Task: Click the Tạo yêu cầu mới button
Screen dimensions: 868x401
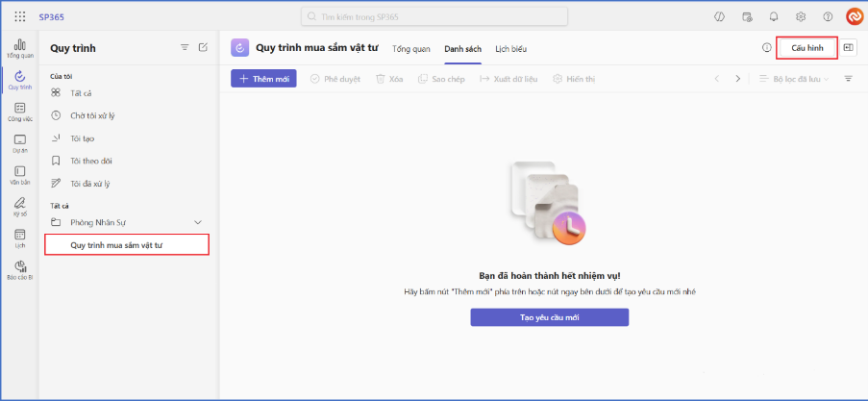Action: [549, 317]
